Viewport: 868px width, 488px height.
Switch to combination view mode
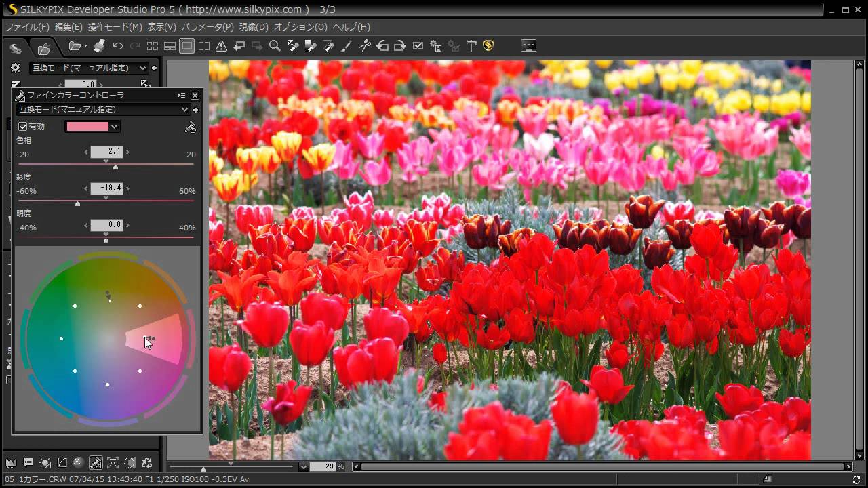click(x=170, y=46)
